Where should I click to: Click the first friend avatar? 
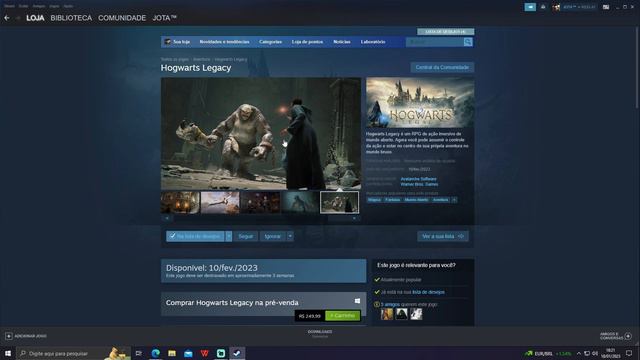pos(387,314)
